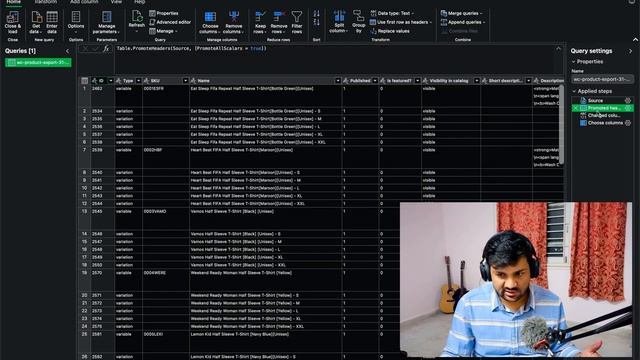This screenshot has height=360, width=640.
Task: Delete the Promoted headers step
Action: point(575,108)
